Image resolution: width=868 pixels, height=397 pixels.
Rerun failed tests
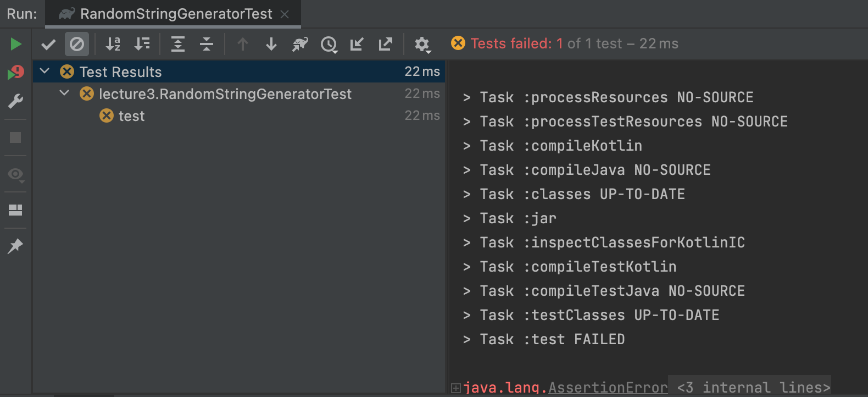click(16, 72)
